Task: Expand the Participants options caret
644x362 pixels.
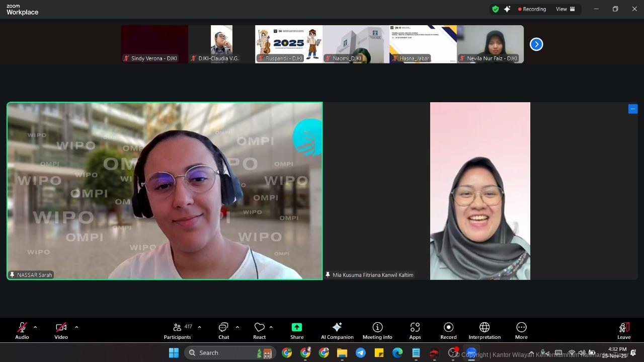Action: click(x=199, y=327)
